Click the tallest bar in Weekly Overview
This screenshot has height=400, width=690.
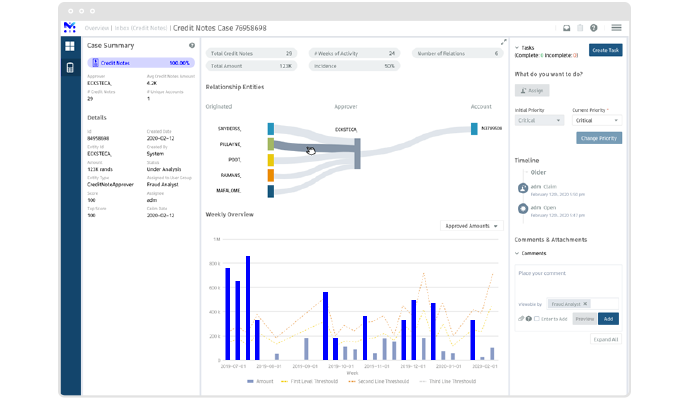click(x=248, y=308)
